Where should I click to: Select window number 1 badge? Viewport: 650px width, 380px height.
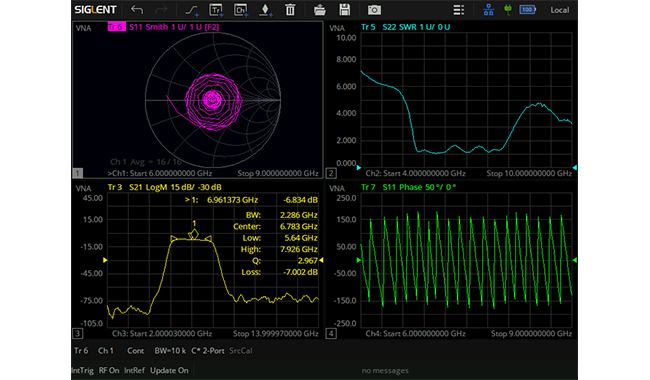pos(78,173)
